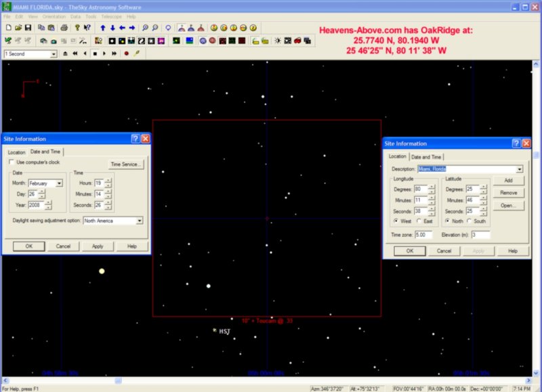Click the context help arrow-question icon
Image resolution: width=542 pixels, height=392 pixels.
pyautogui.click(x=87, y=28)
